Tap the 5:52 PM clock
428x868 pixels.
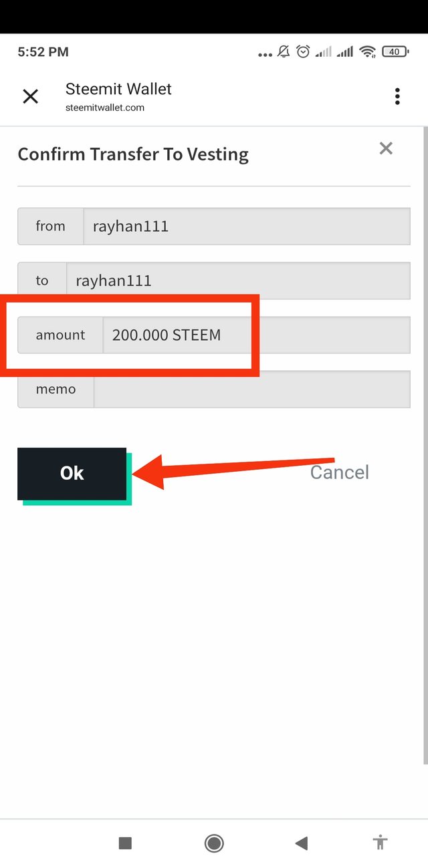click(43, 52)
